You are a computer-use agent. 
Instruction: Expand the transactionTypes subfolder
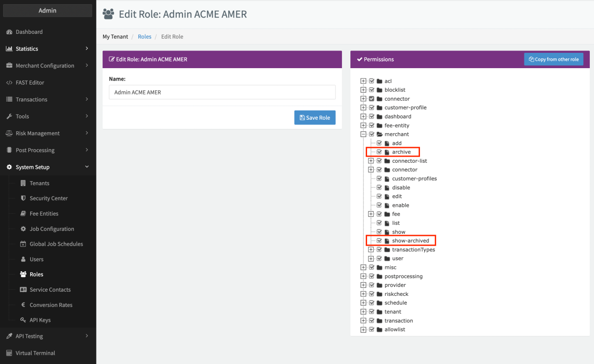pyautogui.click(x=371, y=250)
